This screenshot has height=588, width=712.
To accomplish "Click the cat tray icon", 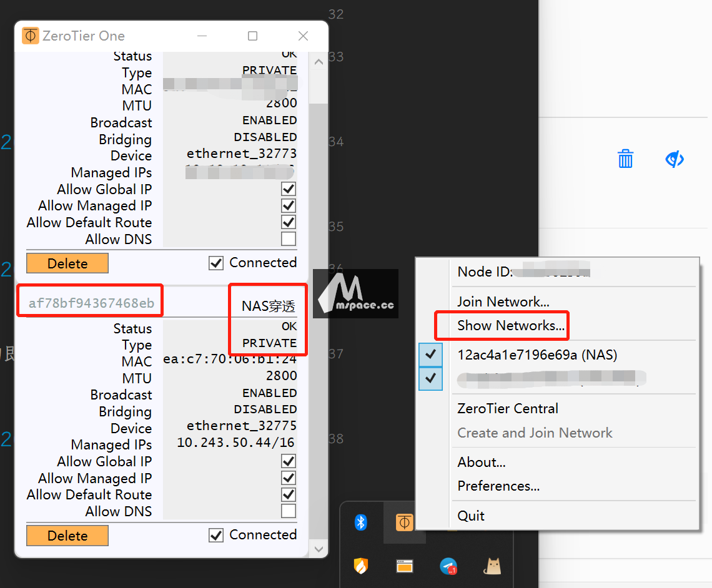I will [x=492, y=566].
